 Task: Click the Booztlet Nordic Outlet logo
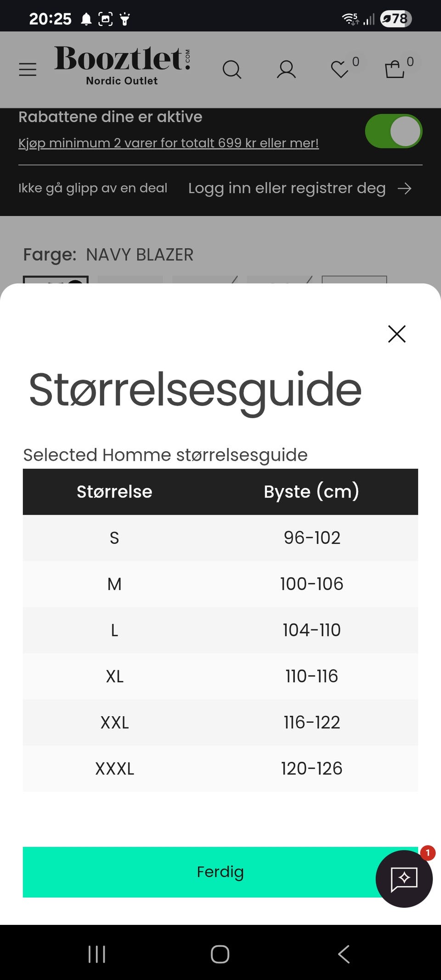(x=122, y=65)
